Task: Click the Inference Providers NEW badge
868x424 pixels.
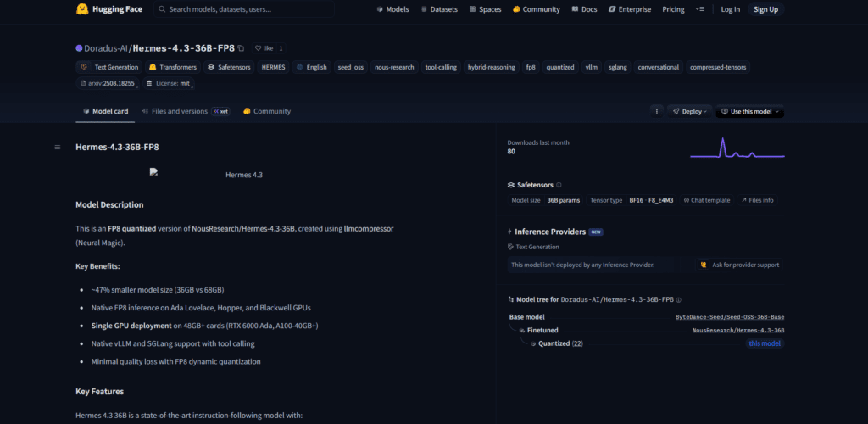Action: point(596,232)
